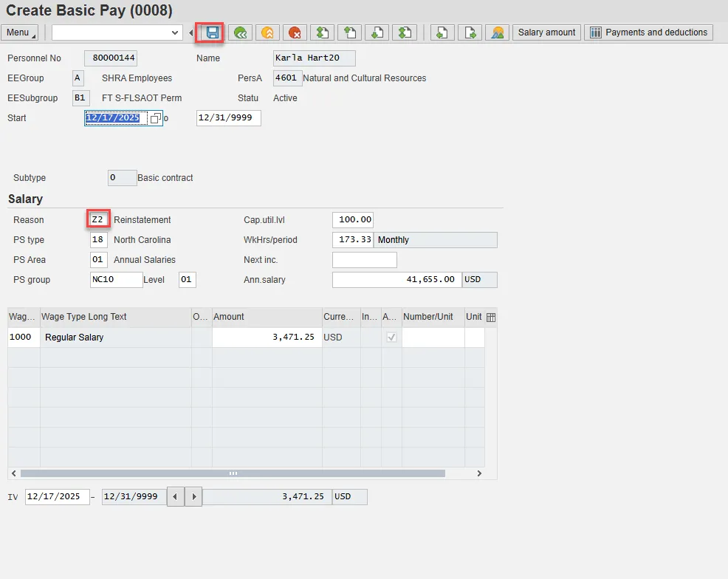Click the table column settings grid icon
Screen dimensions: 728x579
[491, 317]
